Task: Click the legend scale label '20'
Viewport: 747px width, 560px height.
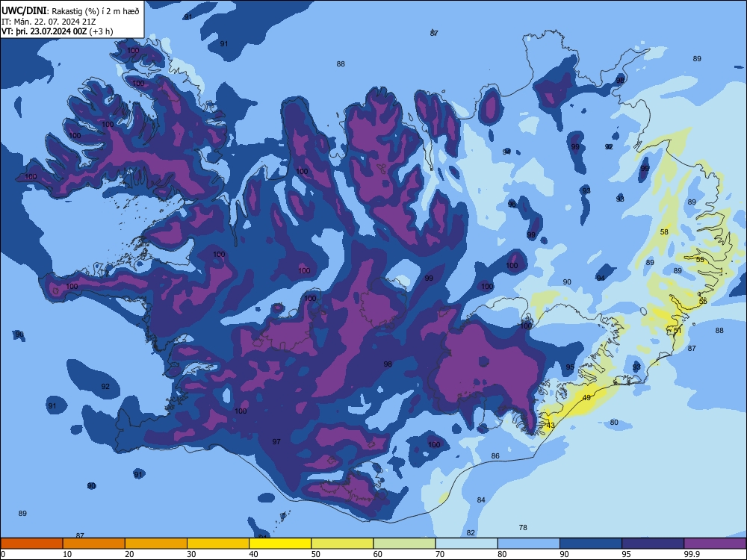Action: tap(129, 554)
